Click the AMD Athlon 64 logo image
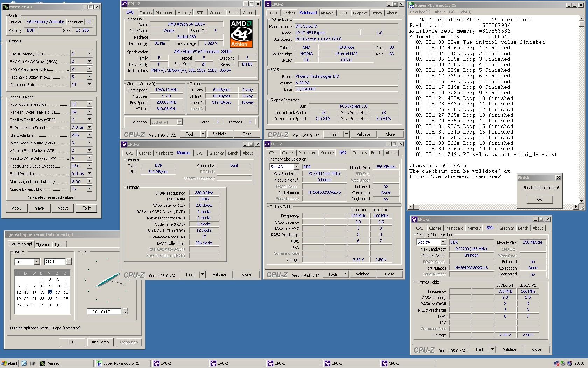This screenshot has width=588, height=368. click(241, 34)
